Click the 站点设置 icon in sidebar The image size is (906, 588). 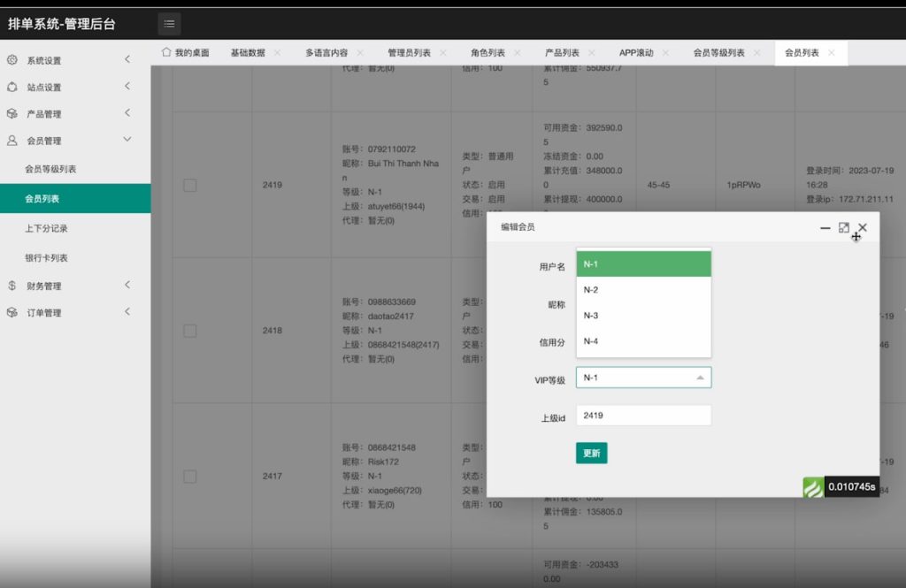(x=12, y=87)
